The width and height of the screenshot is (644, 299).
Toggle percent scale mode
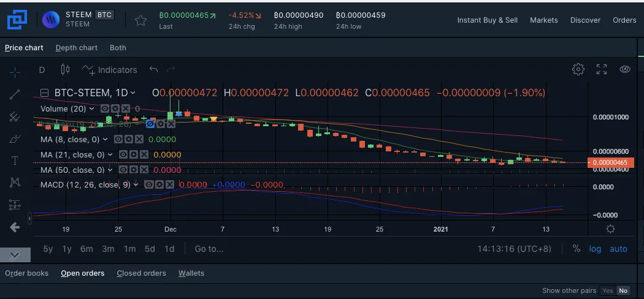[577, 249]
